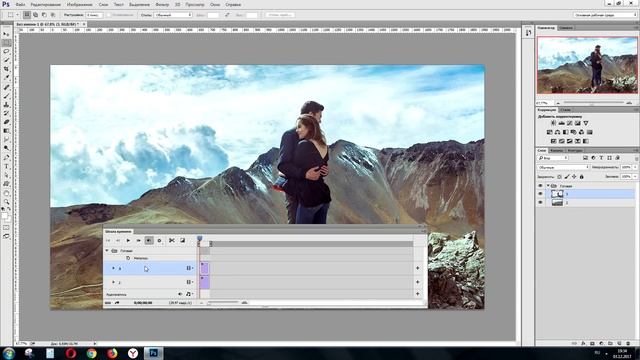The width and height of the screenshot is (640, 360).
Task: Adjust the Navigator zoom slider
Action: 594,103
